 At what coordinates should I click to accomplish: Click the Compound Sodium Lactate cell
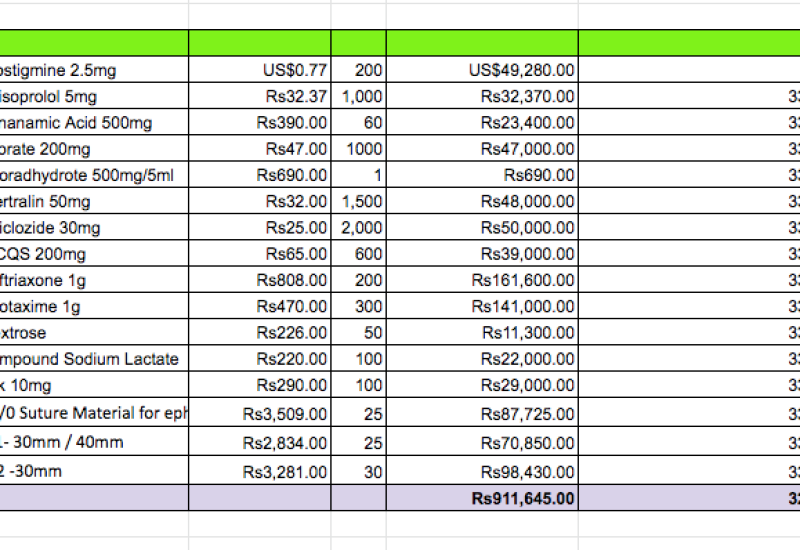pos(94,359)
